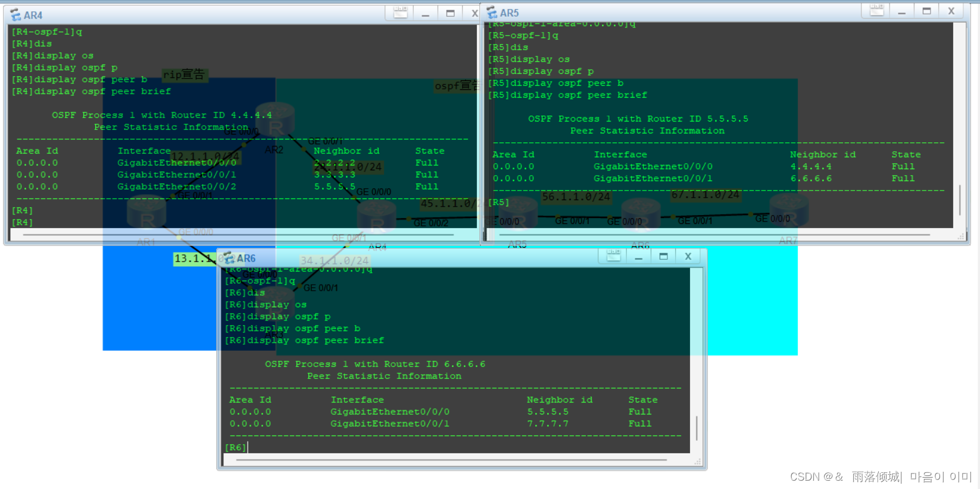The width and height of the screenshot is (980, 489).
Task: Click the AR5 window vertical scrollbar thumb
Action: pyautogui.click(x=959, y=200)
